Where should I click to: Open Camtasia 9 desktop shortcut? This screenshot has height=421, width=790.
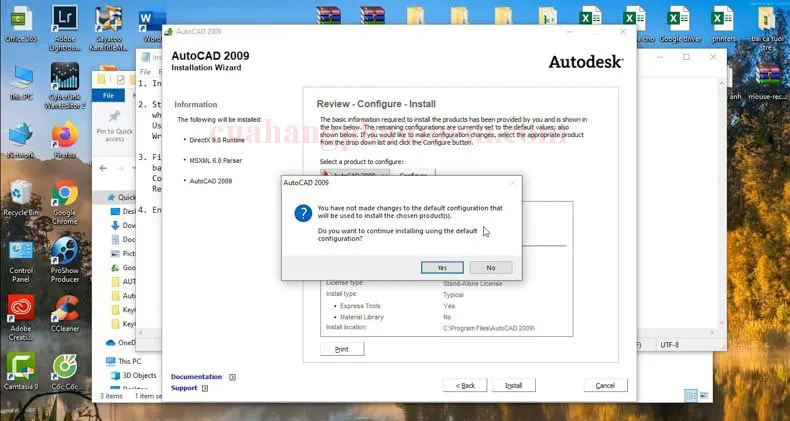(21, 368)
